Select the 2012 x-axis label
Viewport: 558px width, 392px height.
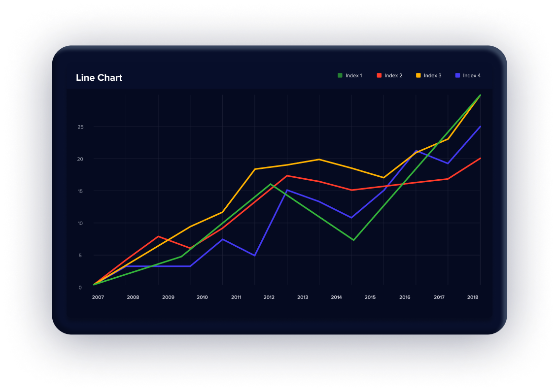[269, 297]
